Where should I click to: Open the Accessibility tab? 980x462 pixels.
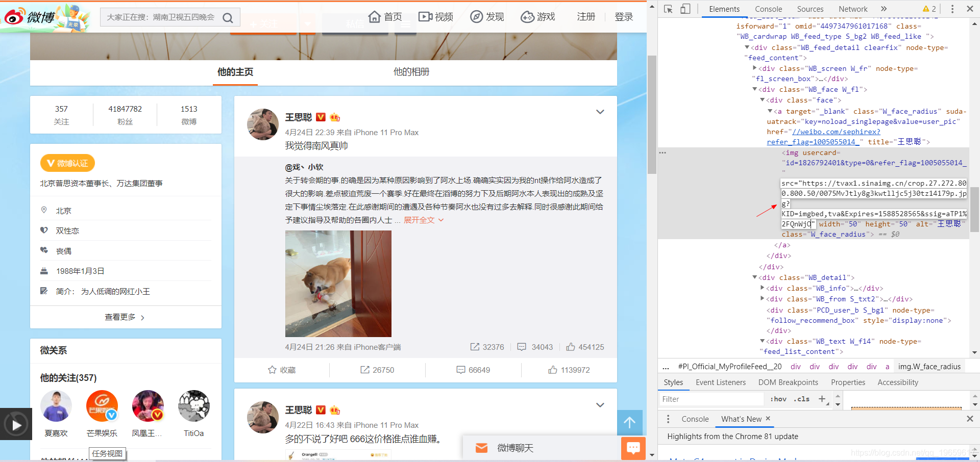898,382
